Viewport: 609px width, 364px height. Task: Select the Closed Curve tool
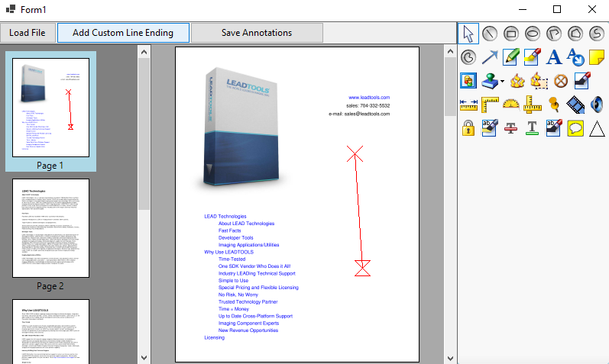coord(468,57)
